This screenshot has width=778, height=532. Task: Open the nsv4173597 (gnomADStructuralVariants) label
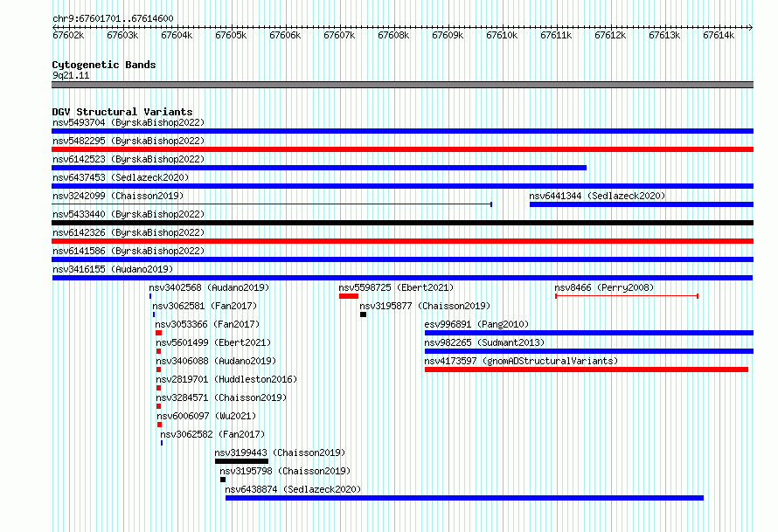click(521, 361)
